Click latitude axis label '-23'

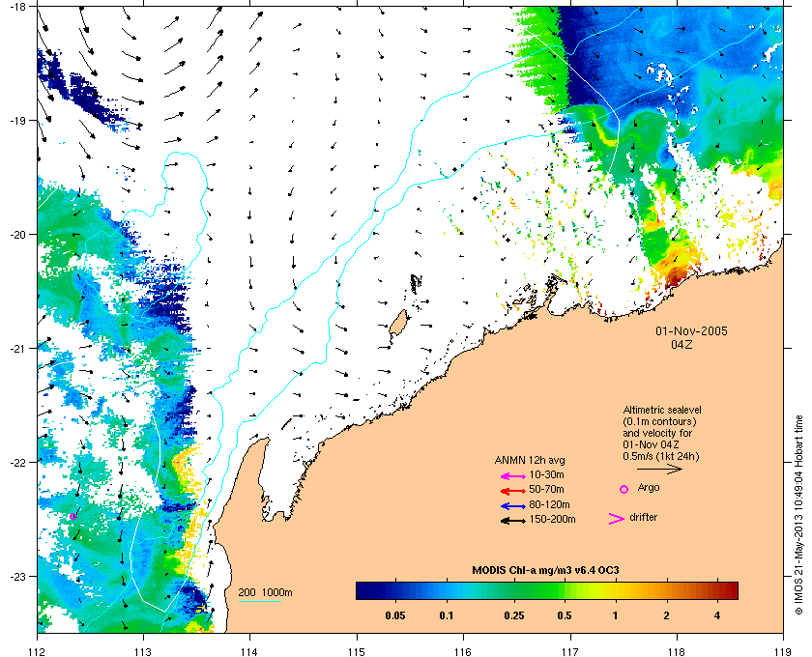(x=16, y=576)
